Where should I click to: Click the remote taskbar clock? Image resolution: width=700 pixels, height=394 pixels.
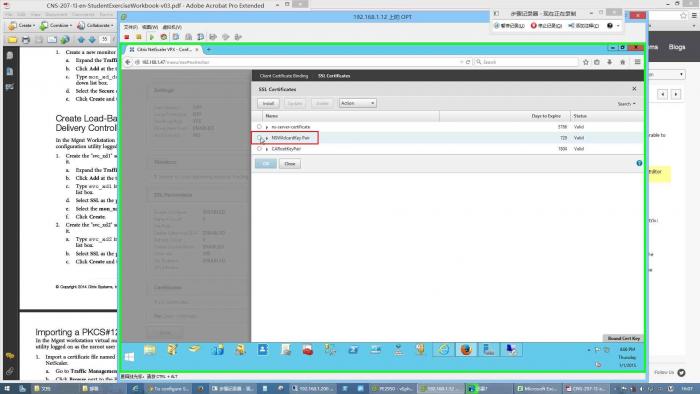[x=627, y=357]
